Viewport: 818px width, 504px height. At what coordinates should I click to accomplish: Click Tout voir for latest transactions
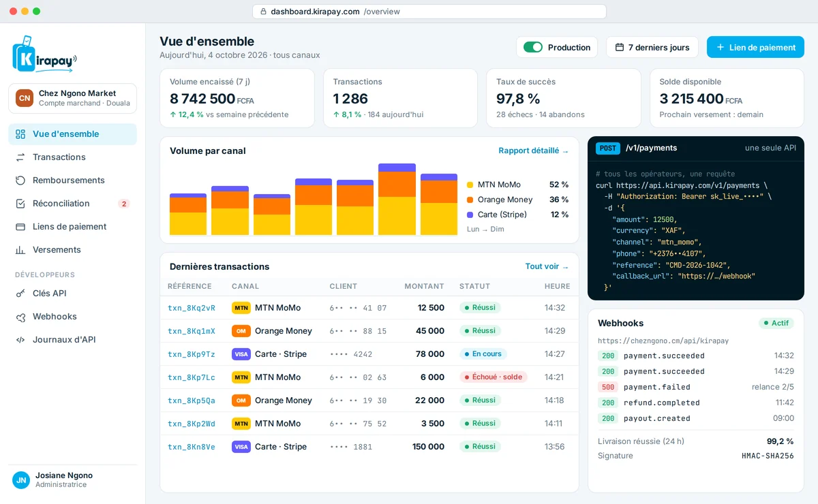[x=547, y=267]
